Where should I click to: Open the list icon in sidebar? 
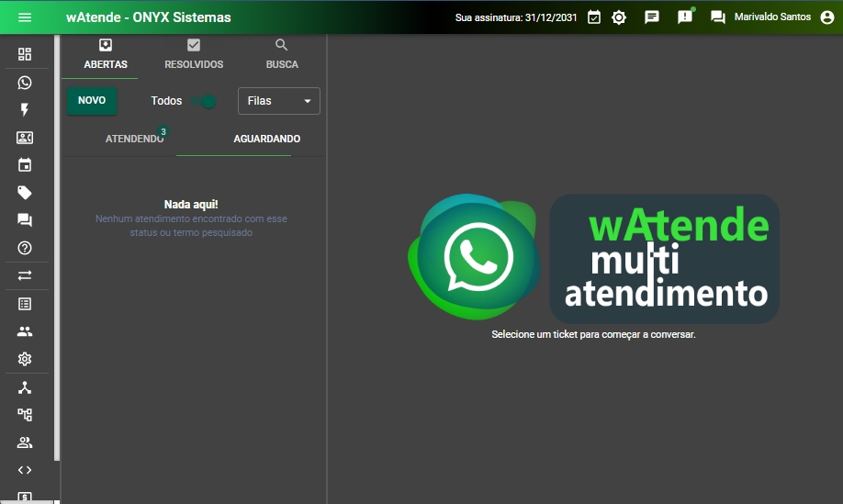click(x=25, y=304)
